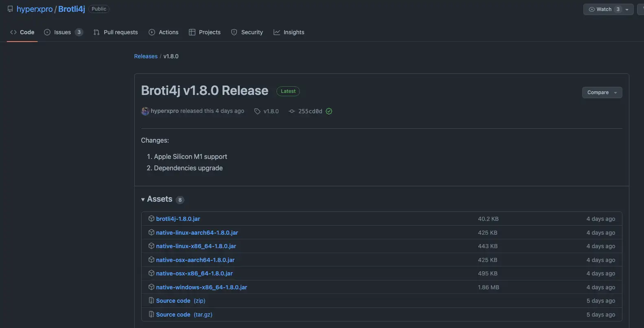This screenshot has width=644, height=328.
Task: Click the Public visibility badge
Action: point(99,9)
